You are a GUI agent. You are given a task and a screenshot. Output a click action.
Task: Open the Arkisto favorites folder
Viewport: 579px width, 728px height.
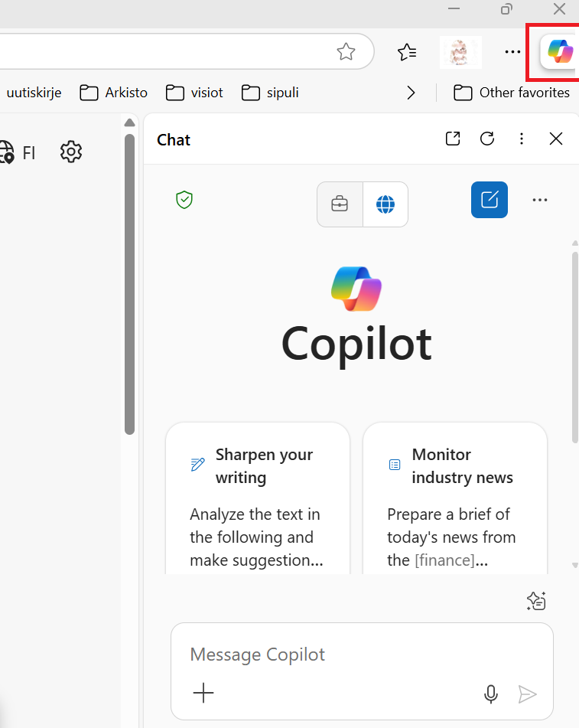coord(114,93)
